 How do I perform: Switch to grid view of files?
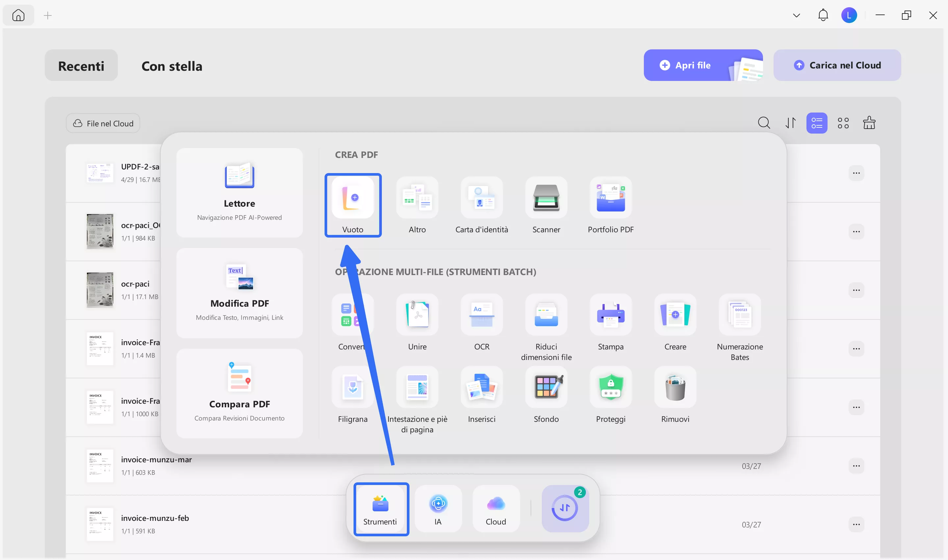(x=843, y=123)
